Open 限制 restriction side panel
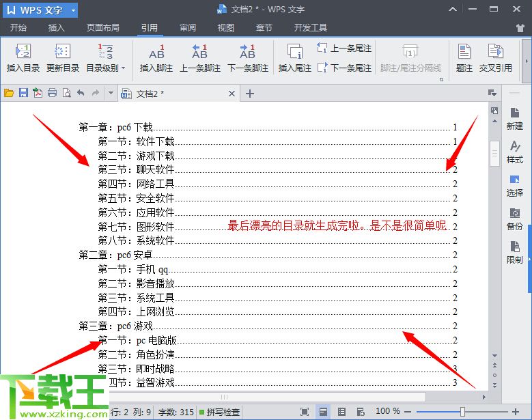The image size is (532, 420). coord(515,253)
